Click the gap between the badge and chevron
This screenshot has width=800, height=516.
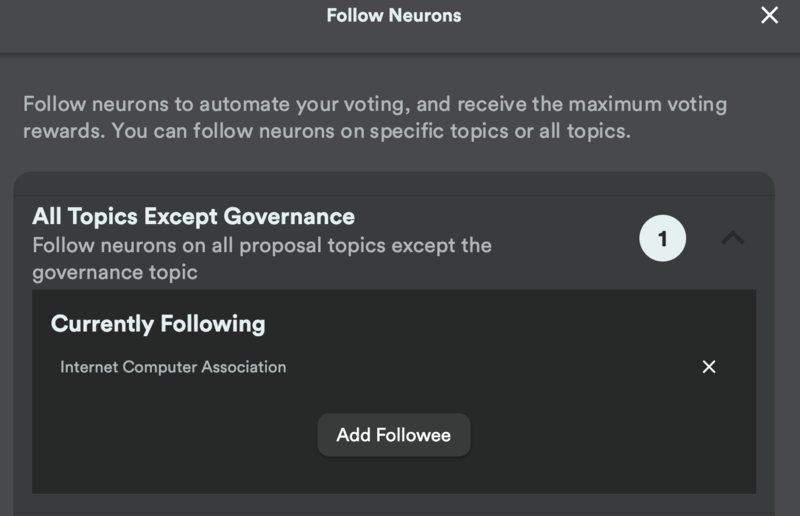[702, 239]
